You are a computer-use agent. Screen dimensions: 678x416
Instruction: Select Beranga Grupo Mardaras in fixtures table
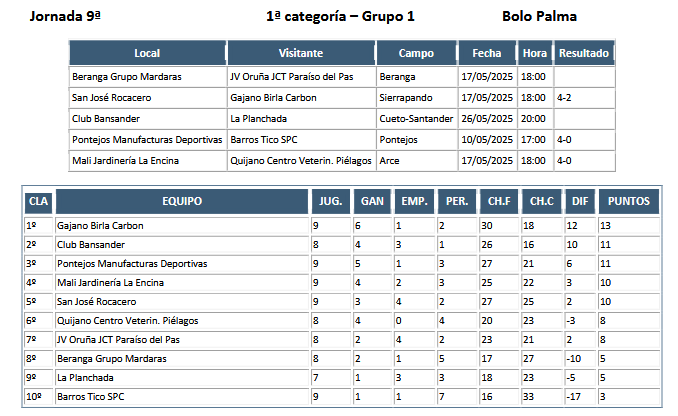tap(127, 77)
